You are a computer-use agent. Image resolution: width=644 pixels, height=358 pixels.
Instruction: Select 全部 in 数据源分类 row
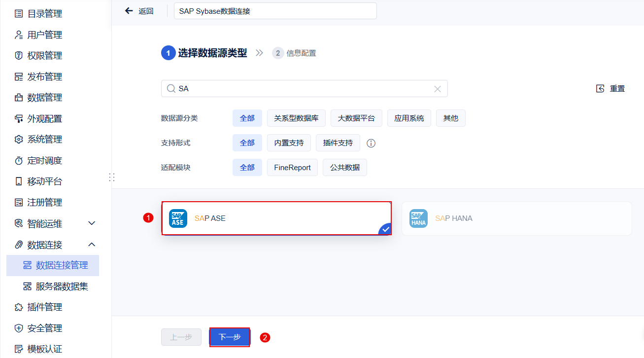click(247, 118)
